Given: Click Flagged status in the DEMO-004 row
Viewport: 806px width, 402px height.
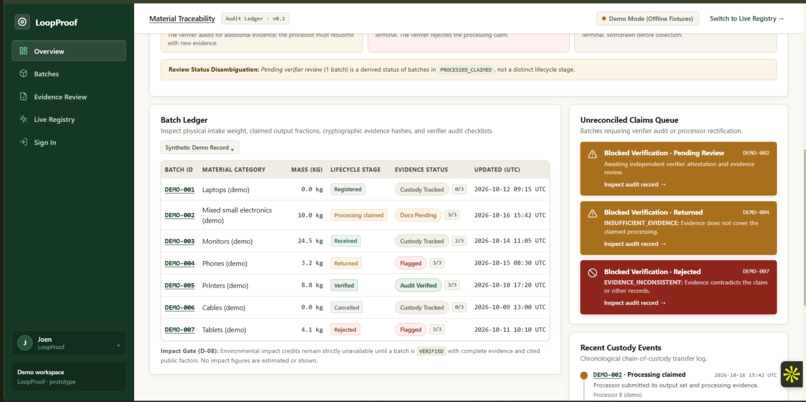Looking at the screenshot, I should click(x=410, y=263).
